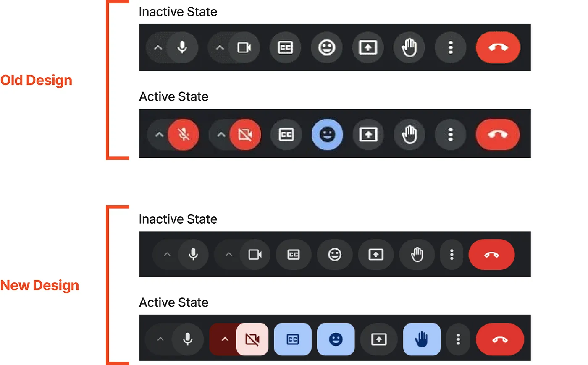Image resolution: width=588 pixels, height=365 pixels.
Task: Click the blue highlighted hand swatch in the new toolbar
Action: 421,339
